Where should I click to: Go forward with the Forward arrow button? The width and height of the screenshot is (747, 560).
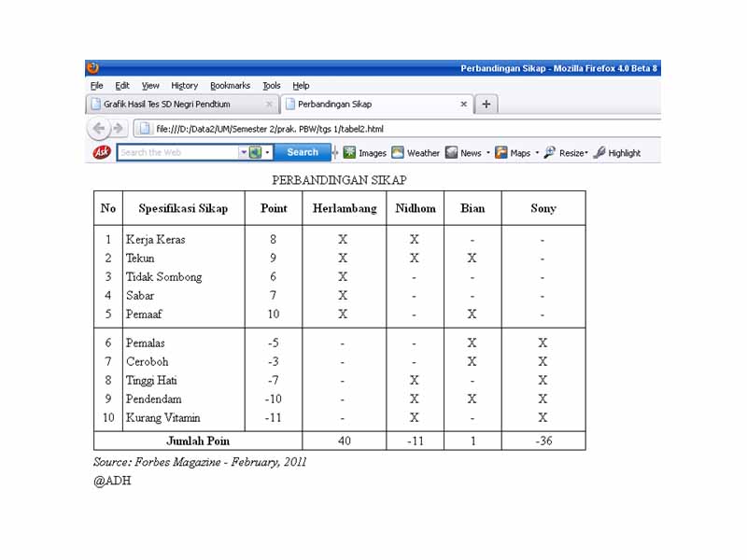(x=119, y=129)
